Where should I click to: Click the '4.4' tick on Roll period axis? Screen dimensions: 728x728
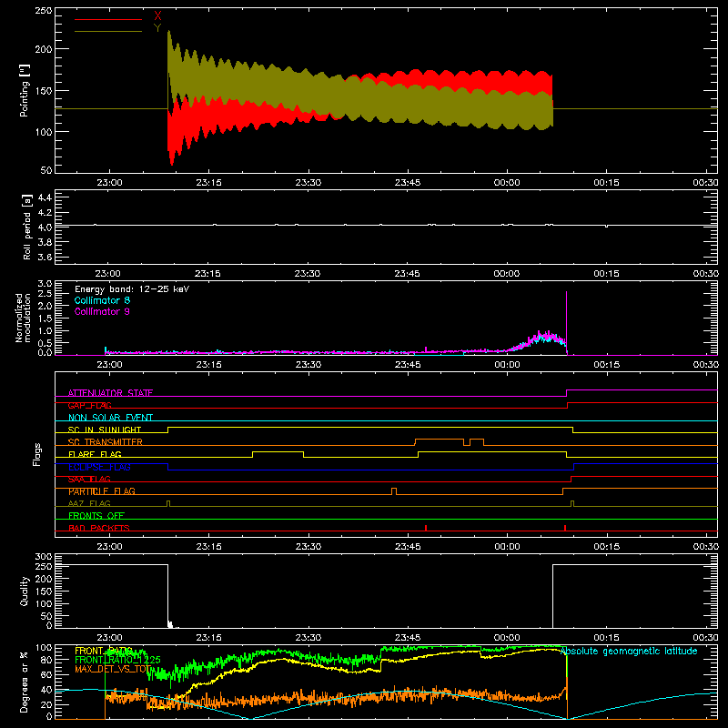pyautogui.click(x=44, y=197)
